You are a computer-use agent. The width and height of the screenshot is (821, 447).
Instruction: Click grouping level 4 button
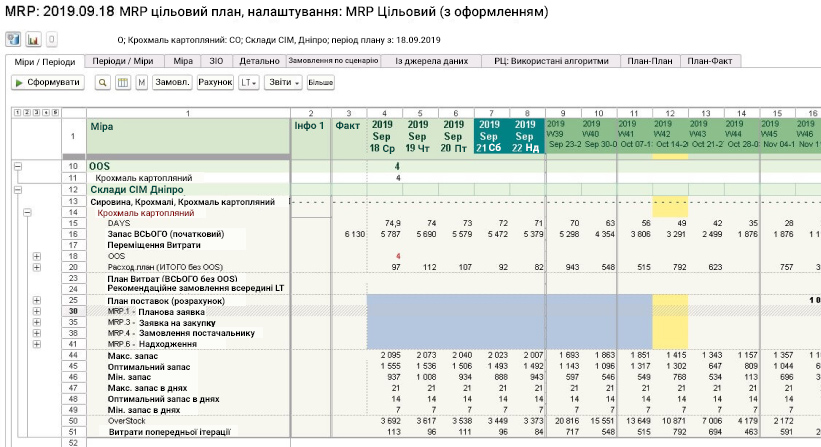pyautogui.click(x=46, y=113)
